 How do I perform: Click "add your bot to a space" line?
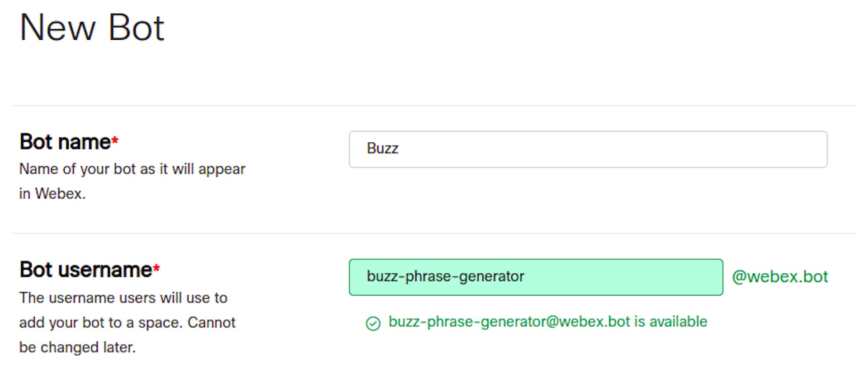(x=127, y=323)
